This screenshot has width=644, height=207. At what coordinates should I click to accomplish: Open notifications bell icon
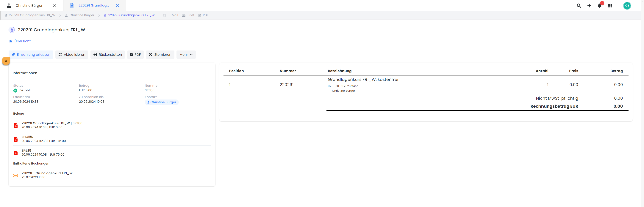click(599, 5)
